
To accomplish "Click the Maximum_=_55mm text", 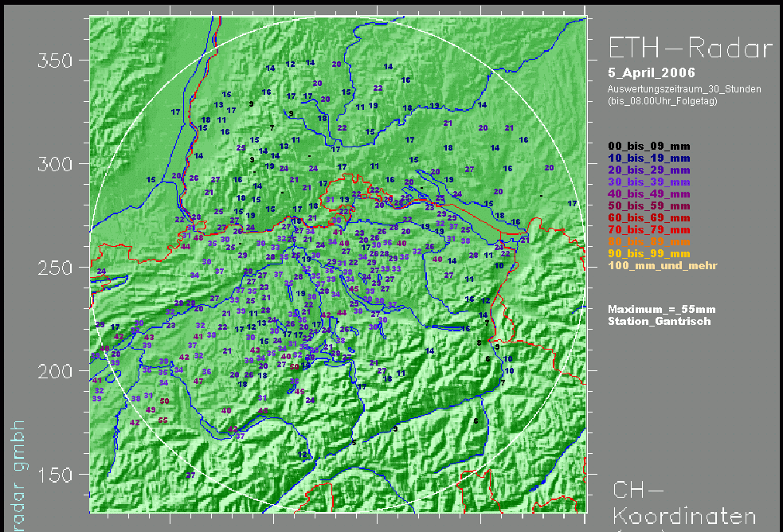I will 662,310.
